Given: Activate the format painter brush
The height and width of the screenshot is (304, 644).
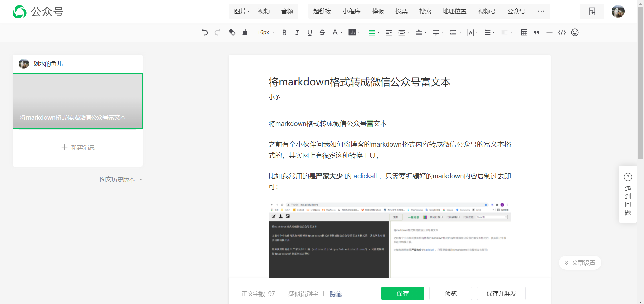Looking at the screenshot, I should [x=245, y=32].
